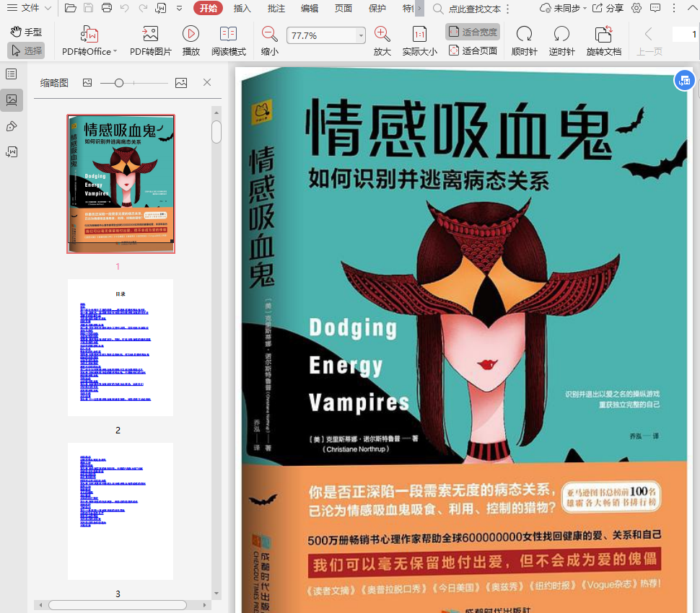
Task: Open the outline/bookmarks sidebar panel icon
Action: pos(12,74)
